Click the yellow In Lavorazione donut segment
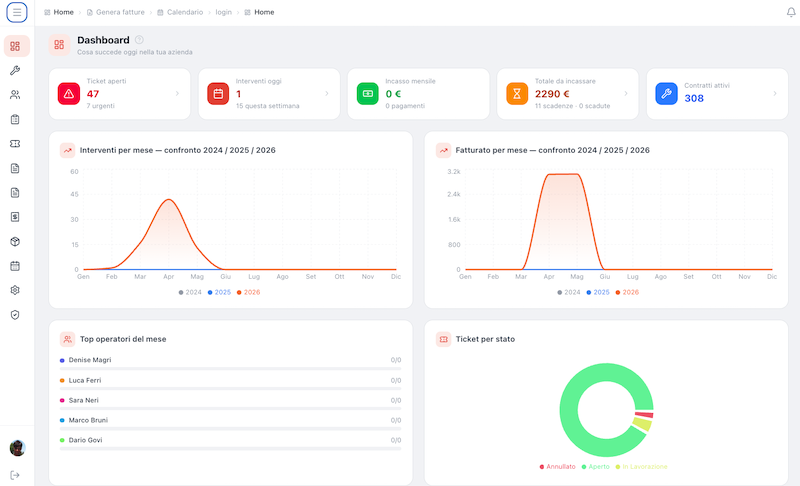The width and height of the screenshot is (800, 486). (x=642, y=424)
